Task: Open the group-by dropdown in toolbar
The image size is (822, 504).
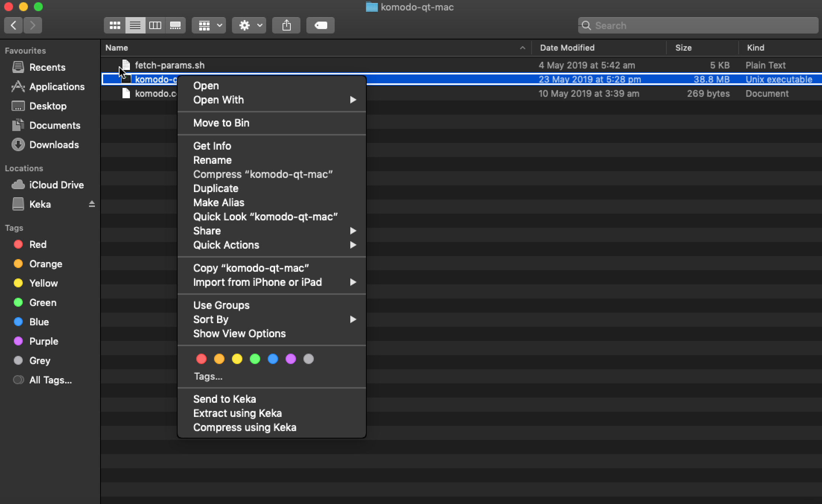Action: pyautogui.click(x=209, y=25)
